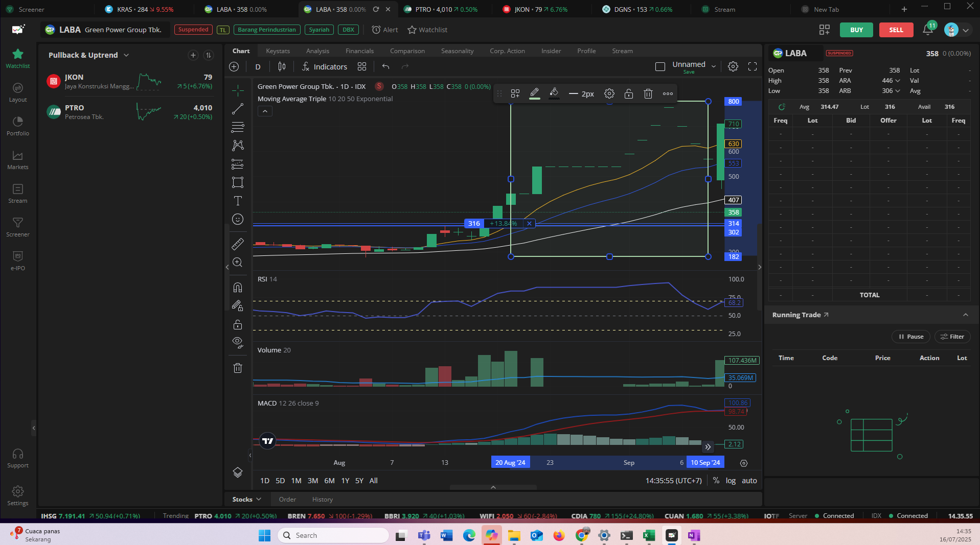Undo the last chart action

pyautogui.click(x=386, y=66)
